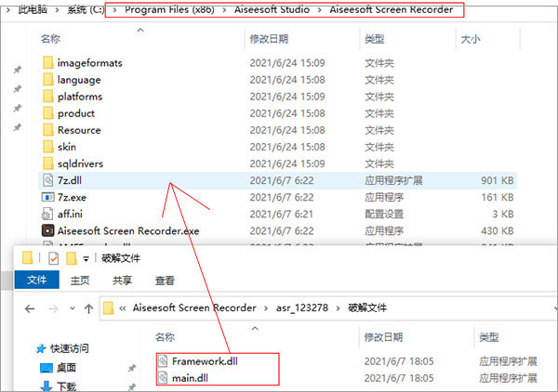Sort by 名称 column in lower window
This screenshot has width=558, height=392.
coord(165,337)
